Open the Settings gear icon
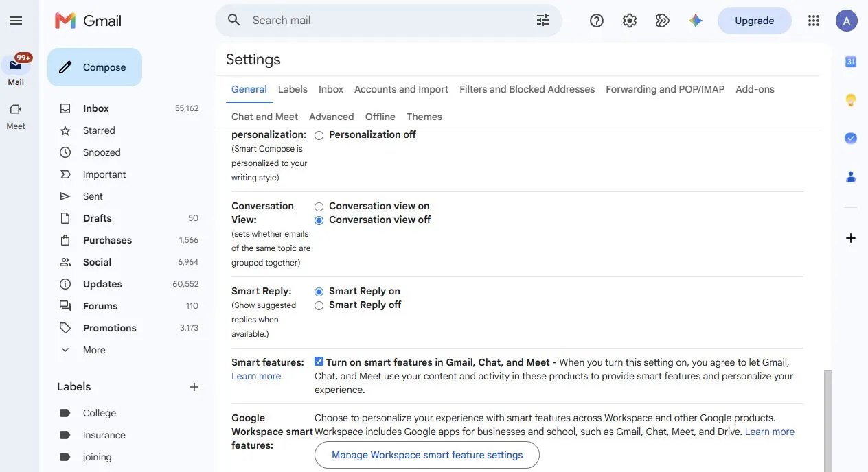The width and height of the screenshot is (868, 472). tap(630, 21)
